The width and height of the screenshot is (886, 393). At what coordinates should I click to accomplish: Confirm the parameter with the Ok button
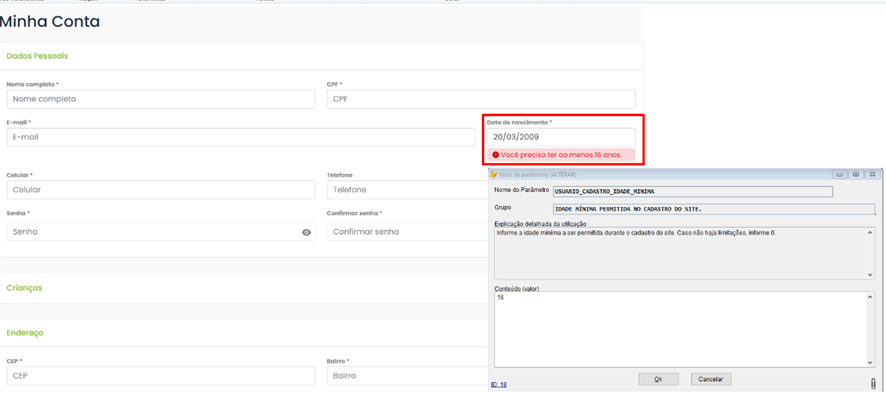click(658, 379)
